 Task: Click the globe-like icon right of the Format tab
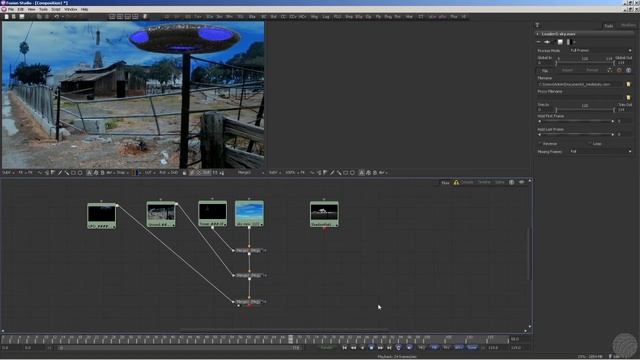(629, 70)
